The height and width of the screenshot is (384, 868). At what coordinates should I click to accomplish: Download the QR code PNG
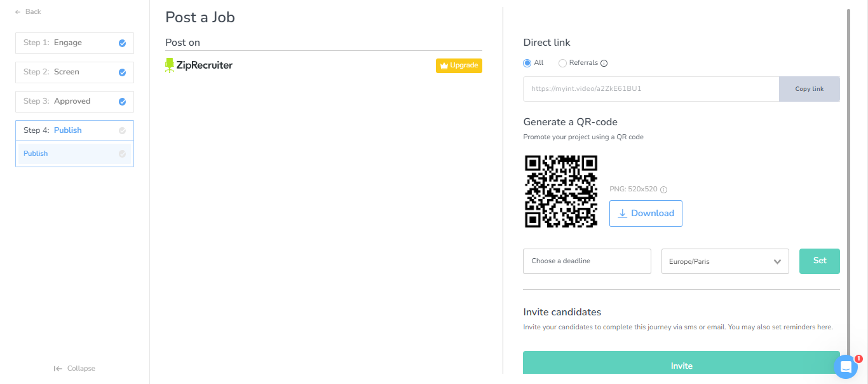point(646,214)
